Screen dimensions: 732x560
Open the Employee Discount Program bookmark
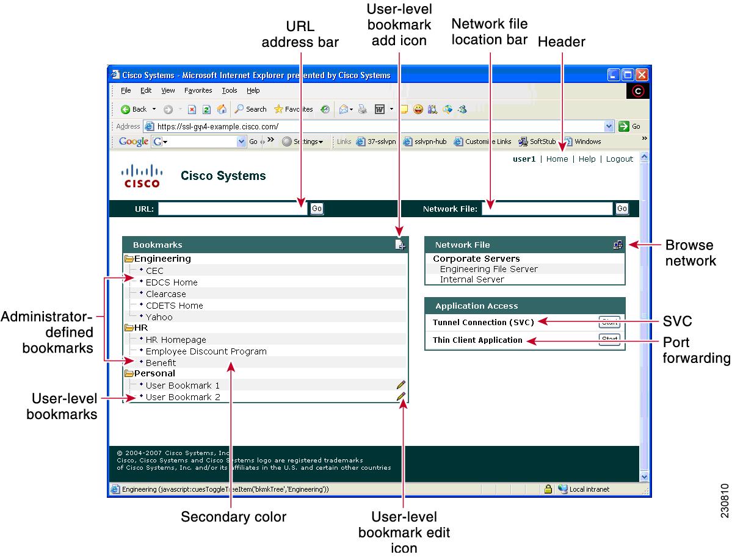pyautogui.click(x=206, y=351)
